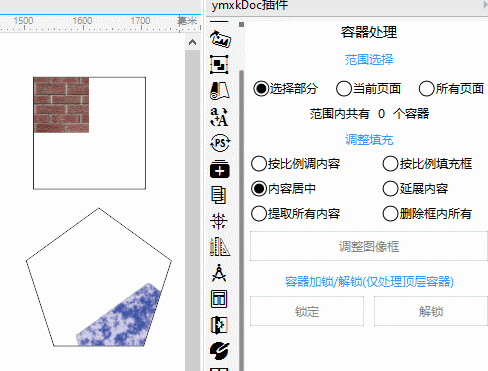Open the container processing icon with overlapping squares
This screenshot has height=371, width=488.
pos(219,64)
